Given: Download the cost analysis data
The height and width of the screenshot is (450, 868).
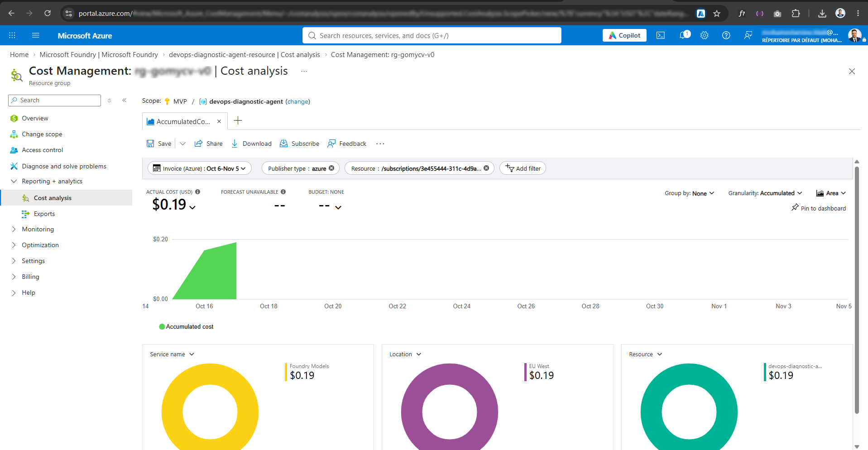Looking at the screenshot, I should click(x=251, y=144).
